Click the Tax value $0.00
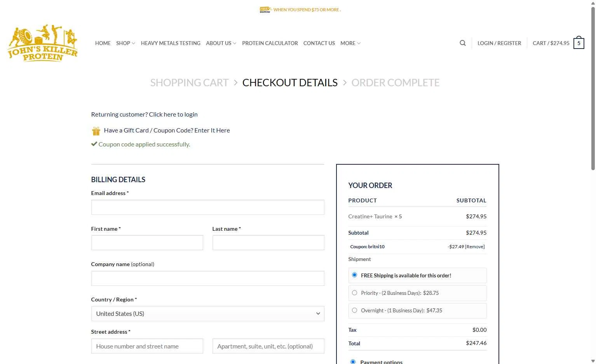This screenshot has height=364, width=596. (479, 330)
